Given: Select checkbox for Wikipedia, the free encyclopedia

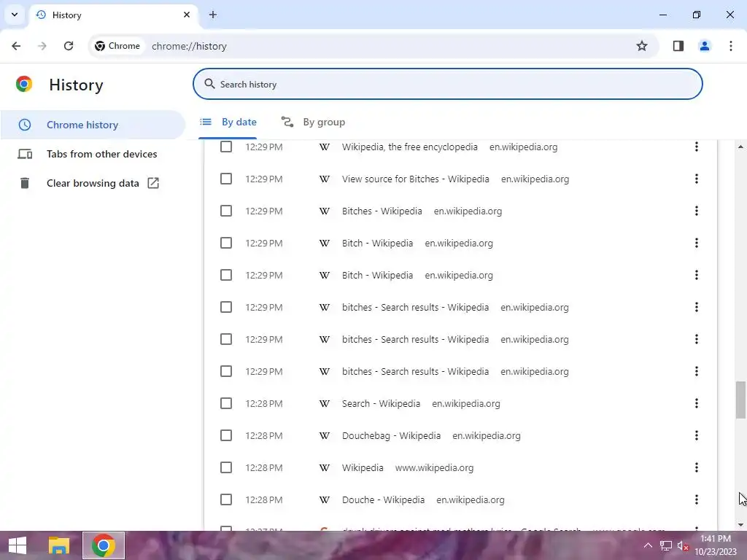Looking at the screenshot, I should [x=226, y=147].
